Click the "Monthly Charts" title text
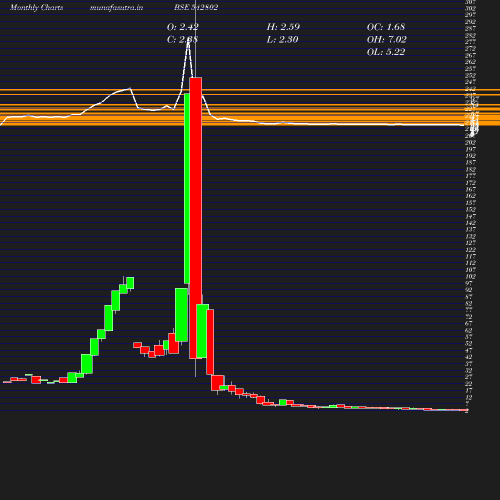 [x=36, y=7]
